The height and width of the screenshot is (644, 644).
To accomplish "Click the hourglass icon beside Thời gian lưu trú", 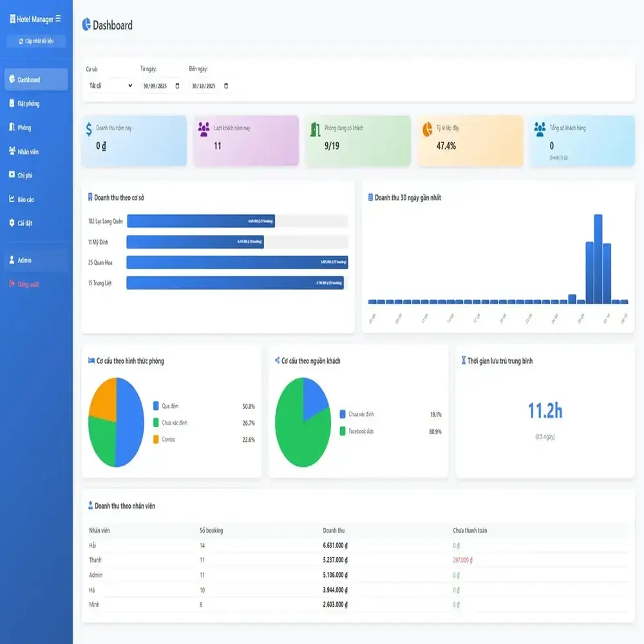I will pos(463,361).
